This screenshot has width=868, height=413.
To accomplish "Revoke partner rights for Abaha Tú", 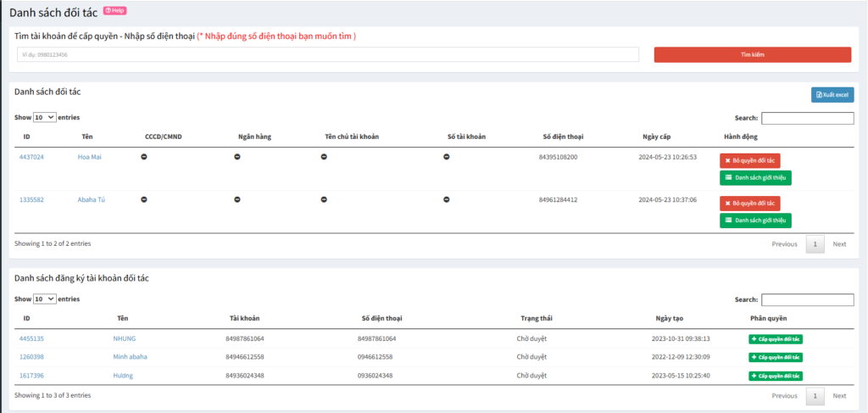I will (x=749, y=204).
